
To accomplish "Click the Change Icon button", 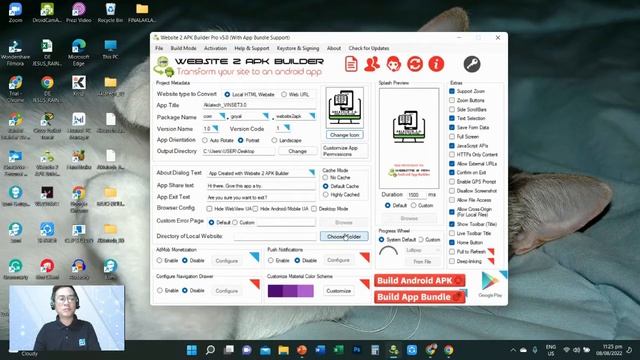I will tap(344, 135).
